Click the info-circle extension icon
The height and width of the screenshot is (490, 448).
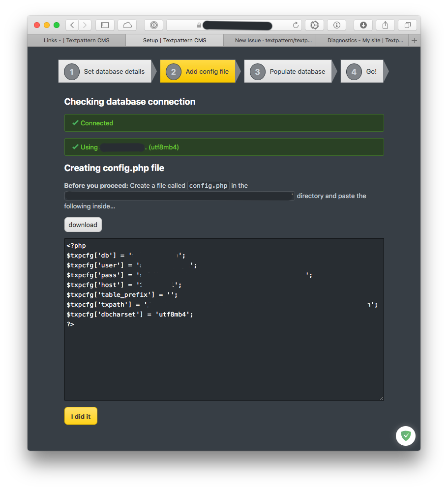coord(336,25)
